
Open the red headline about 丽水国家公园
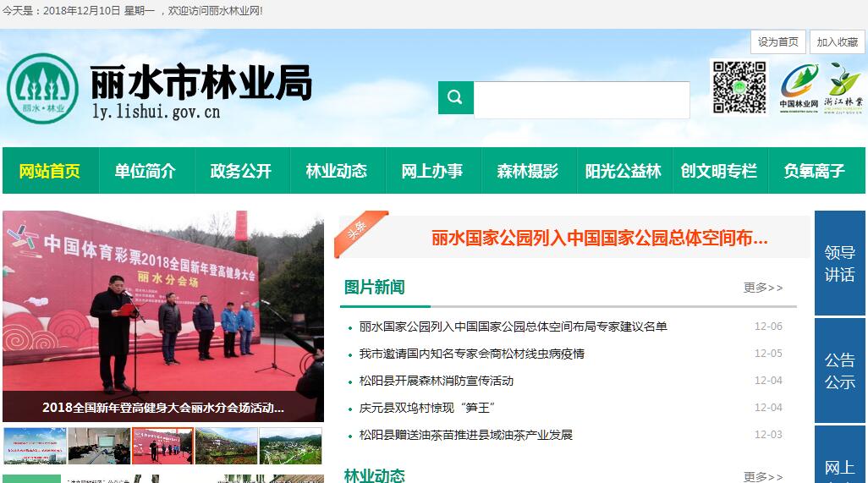click(x=600, y=238)
